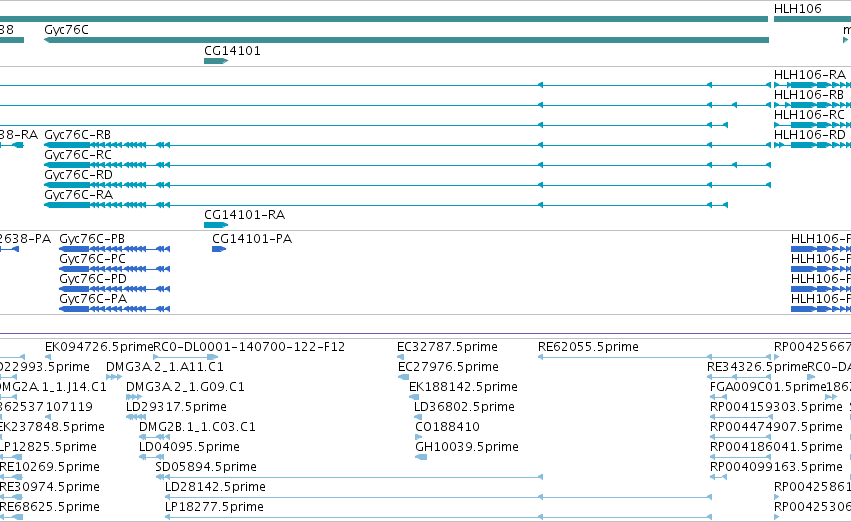
Task: Click the Gyc76C-RC transcript label
Action: pyautogui.click(x=78, y=155)
